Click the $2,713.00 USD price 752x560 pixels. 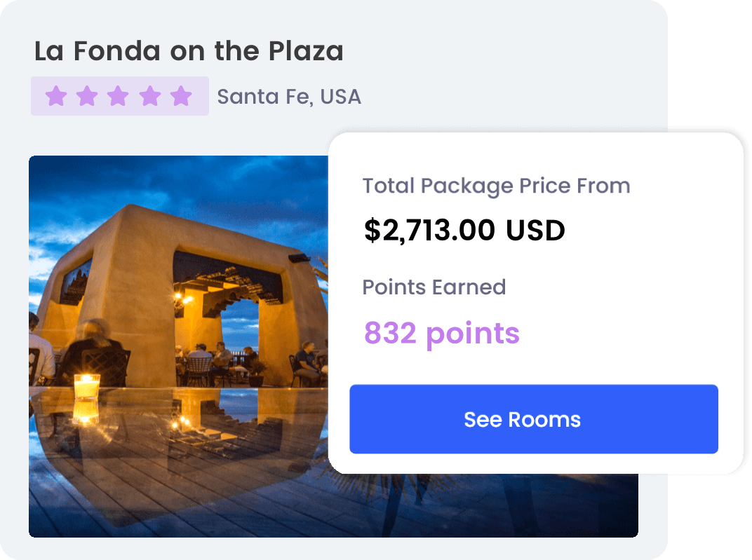click(x=464, y=231)
